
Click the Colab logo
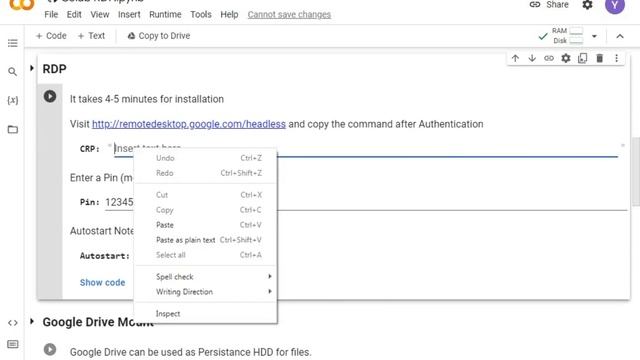tap(22, 5)
